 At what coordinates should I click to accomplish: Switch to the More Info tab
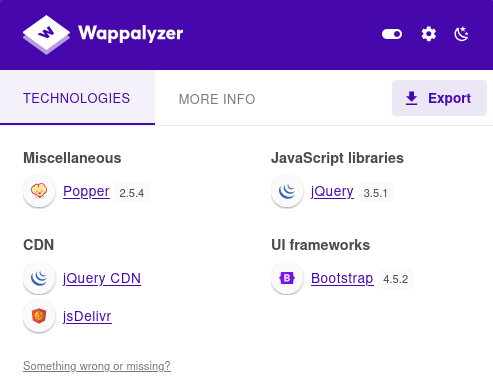coord(217,99)
